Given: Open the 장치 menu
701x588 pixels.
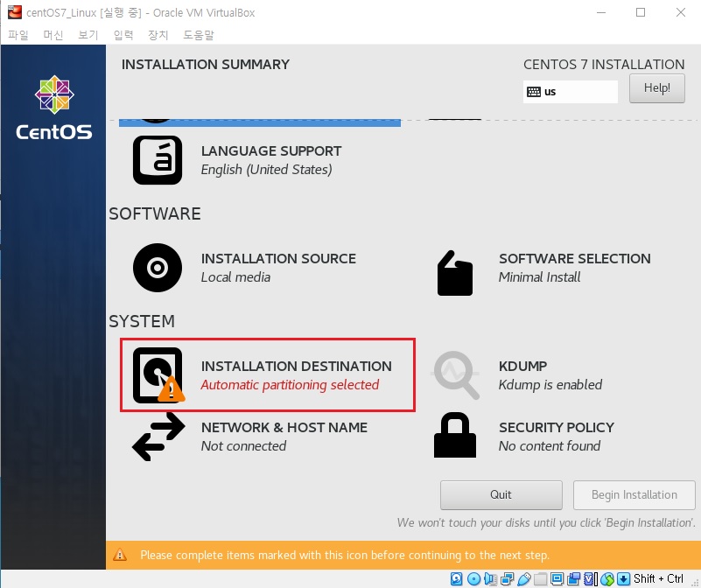Looking at the screenshot, I should click(158, 34).
